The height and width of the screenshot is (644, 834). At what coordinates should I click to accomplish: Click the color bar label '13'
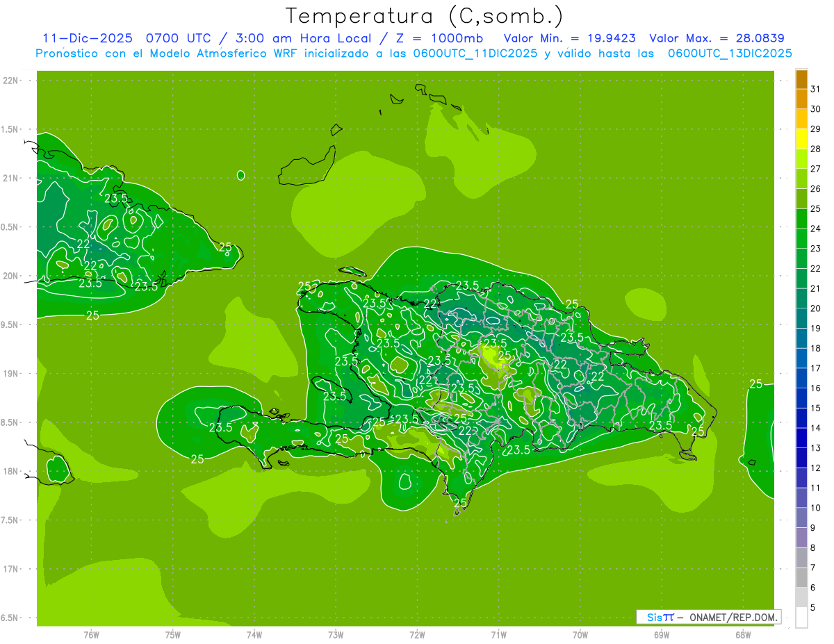click(x=816, y=447)
